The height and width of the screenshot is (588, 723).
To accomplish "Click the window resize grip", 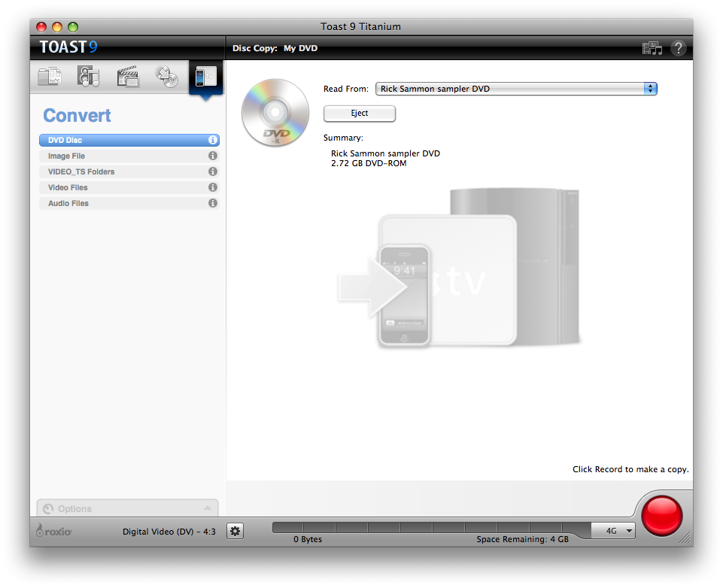I will (685, 538).
